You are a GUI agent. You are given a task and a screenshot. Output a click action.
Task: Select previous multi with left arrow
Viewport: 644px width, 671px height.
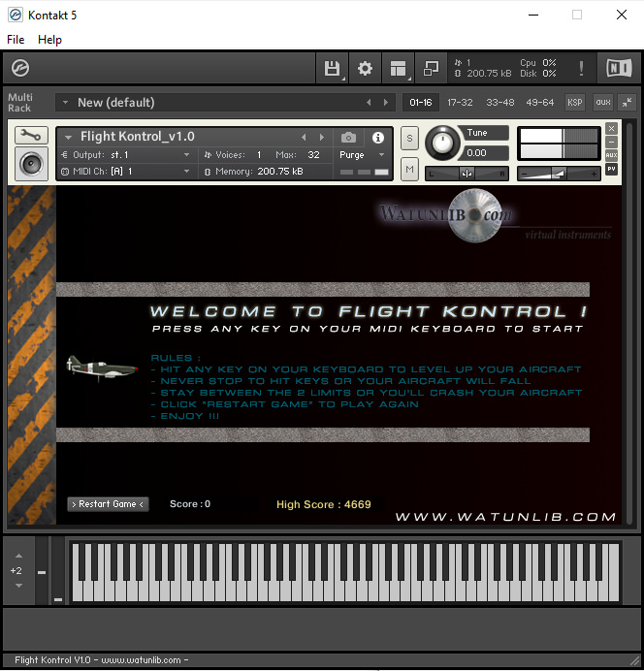(369, 103)
